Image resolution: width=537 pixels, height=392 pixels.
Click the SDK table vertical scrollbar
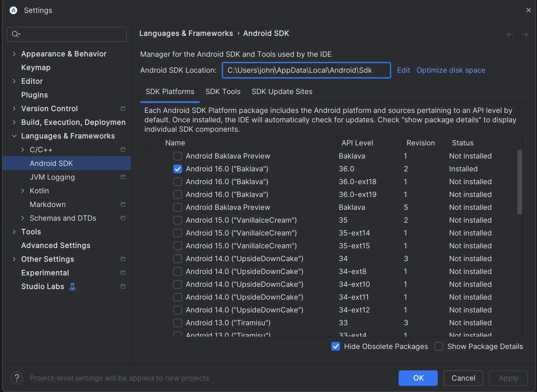[520, 182]
